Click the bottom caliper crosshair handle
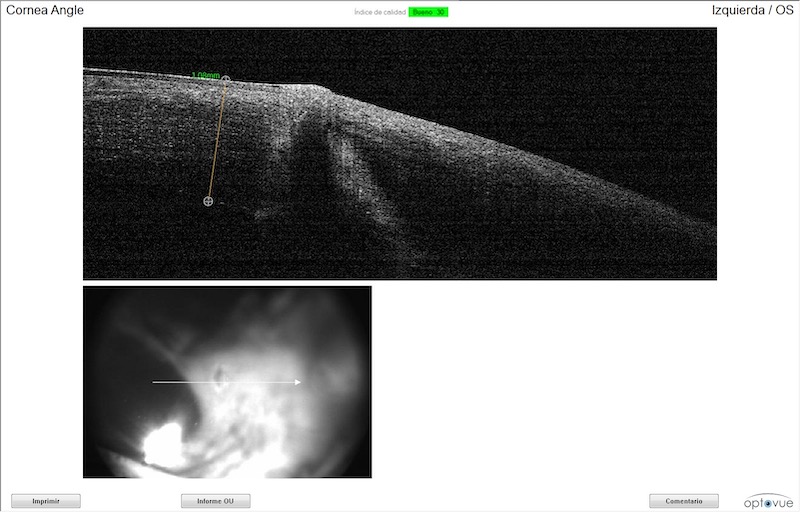800x512 pixels. point(208,201)
